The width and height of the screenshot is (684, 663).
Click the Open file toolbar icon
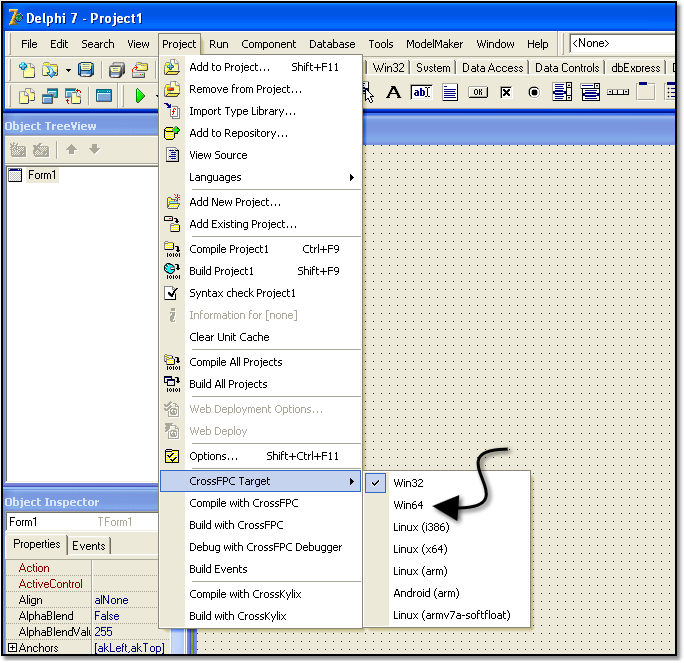(50, 70)
